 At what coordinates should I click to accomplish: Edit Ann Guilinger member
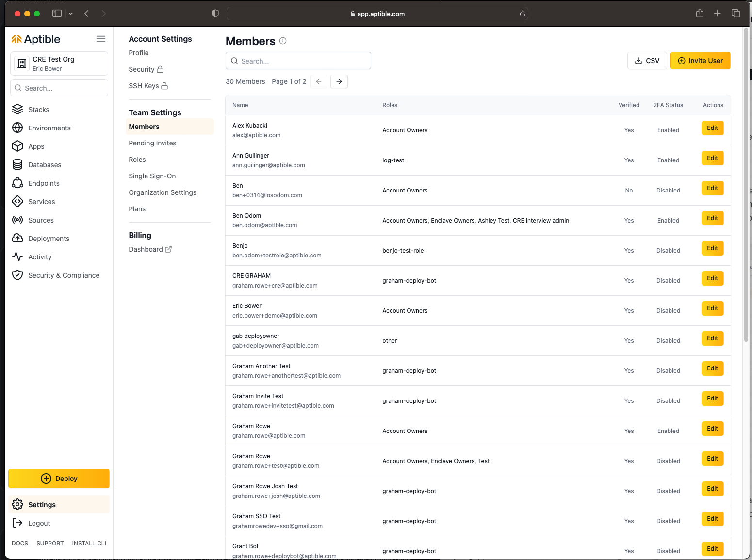[713, 158]
